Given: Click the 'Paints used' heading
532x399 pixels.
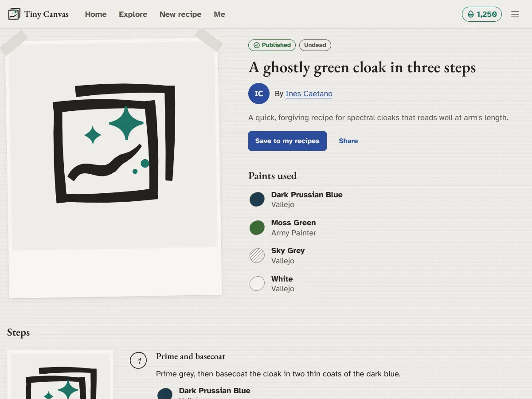Looking at the screenshot, I should click(x=272, y=176).
